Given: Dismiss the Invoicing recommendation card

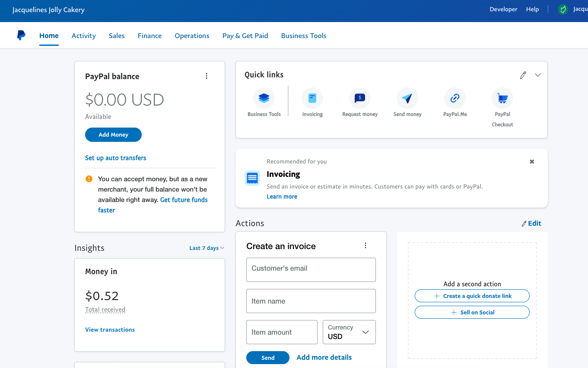Looking at the screenshot, I should (532, 162).
